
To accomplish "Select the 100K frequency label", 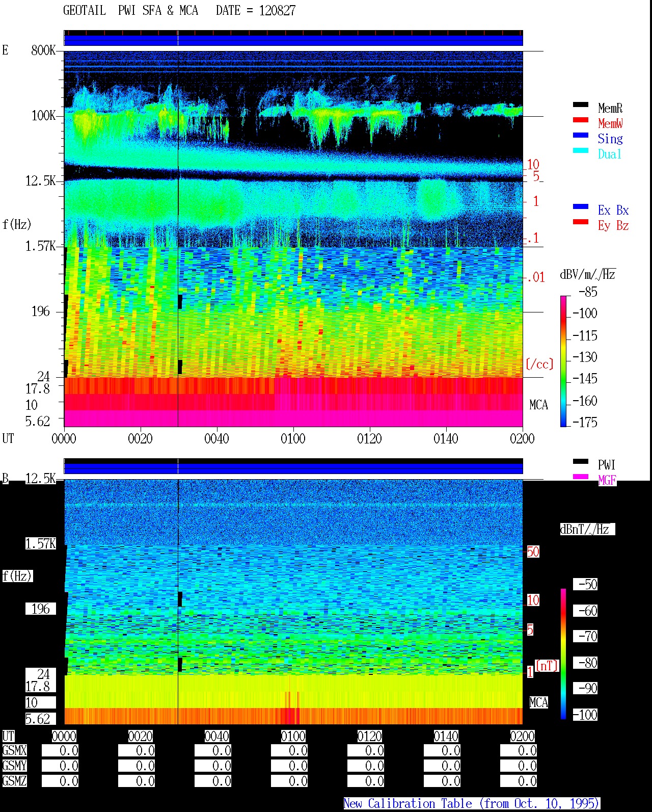I will click(x=43, y=116).
